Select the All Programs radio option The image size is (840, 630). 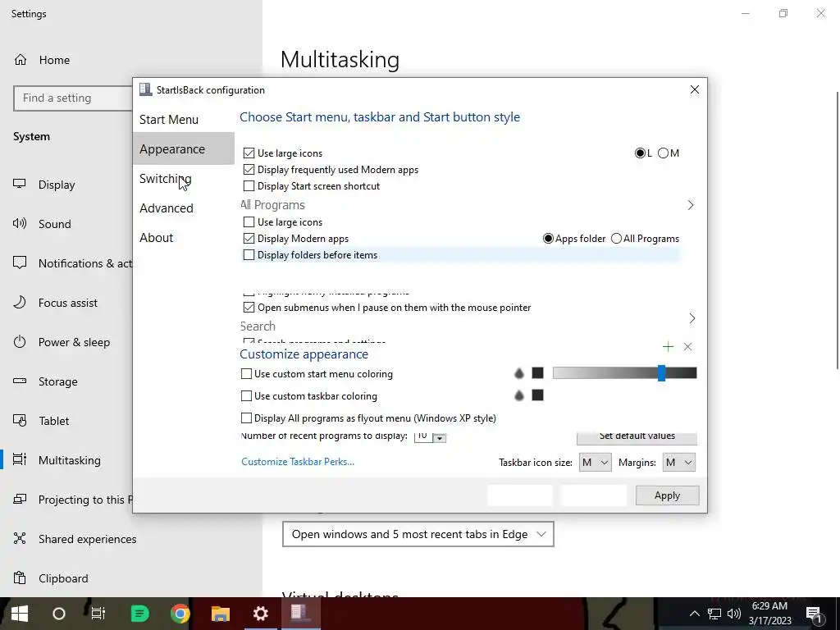point(617,239)
